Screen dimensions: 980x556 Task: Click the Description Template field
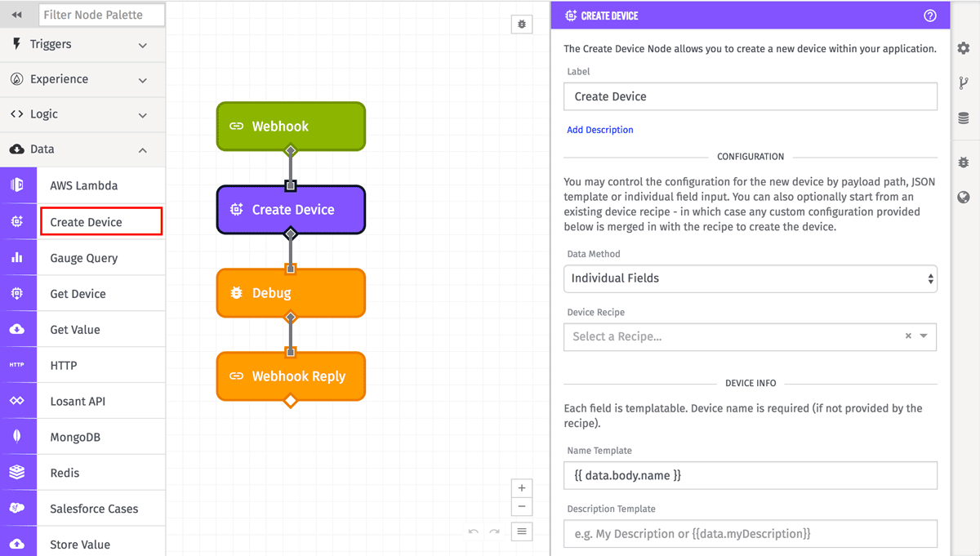click(750, 534)
